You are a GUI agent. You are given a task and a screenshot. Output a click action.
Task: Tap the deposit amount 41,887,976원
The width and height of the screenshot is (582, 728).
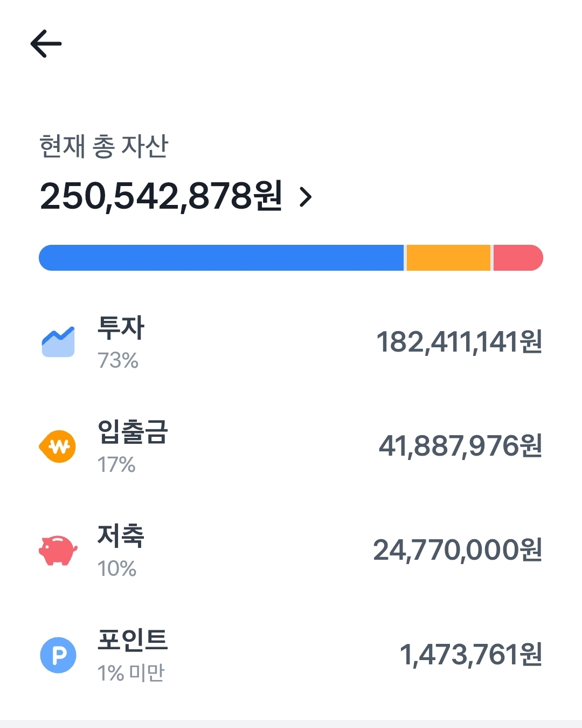[x=460, y=446]
